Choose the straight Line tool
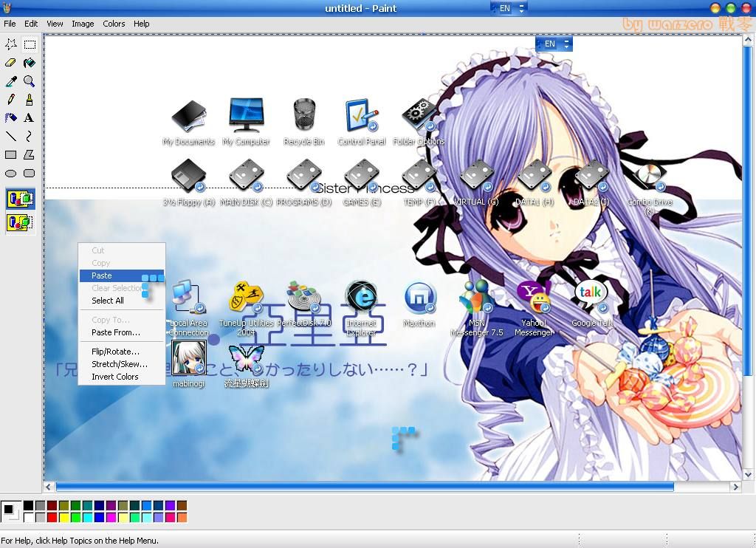The width and height of the screenshot is (756, 548). tap(10, 136)
